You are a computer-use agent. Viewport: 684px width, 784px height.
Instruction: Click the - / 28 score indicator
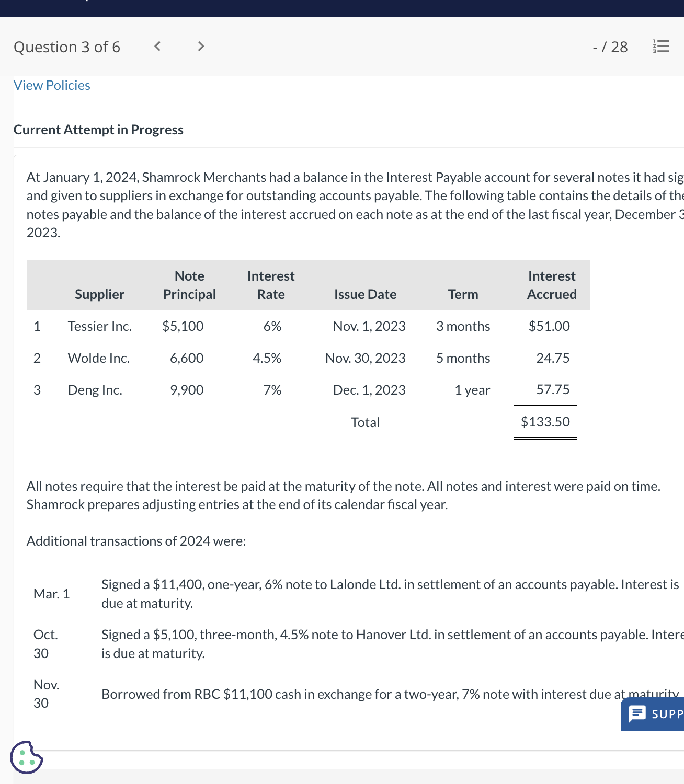(x=610, y=46)
